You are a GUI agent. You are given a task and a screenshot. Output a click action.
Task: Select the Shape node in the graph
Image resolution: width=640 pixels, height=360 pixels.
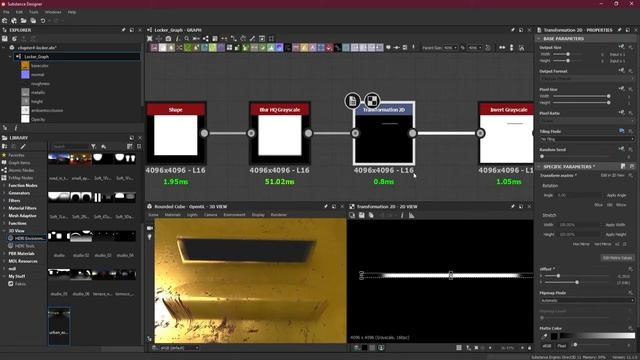[x=176, y=133]
